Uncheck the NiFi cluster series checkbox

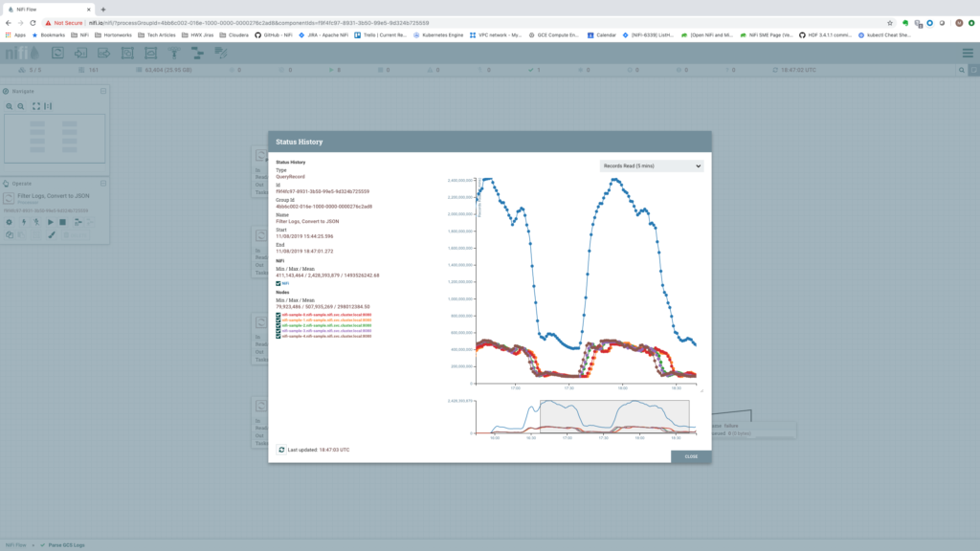[x=278, y=283]
